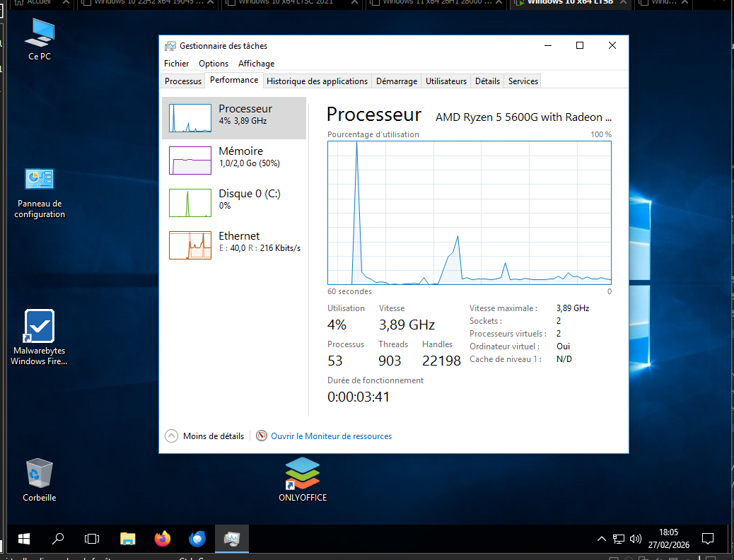Switch to Windows 10 x64 LTSC 2021 tab
The width and height of the screenshot is (734, 560).
[x=291, y=3]
